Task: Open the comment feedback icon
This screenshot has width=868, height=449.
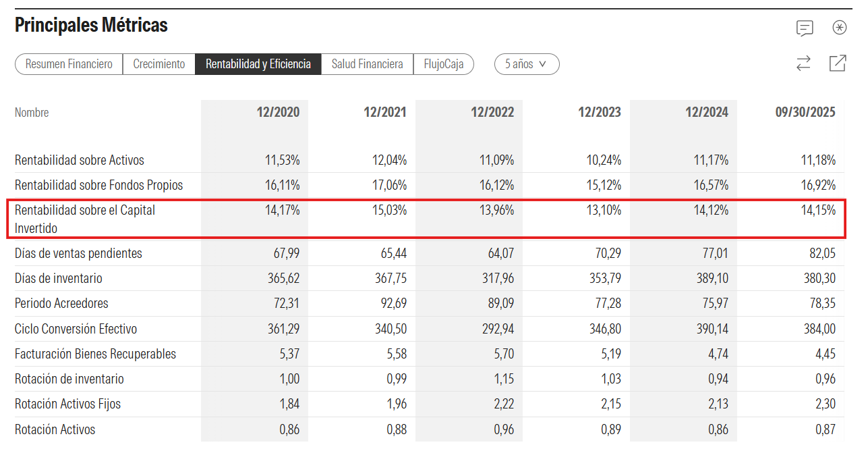Action: point(805,28)
